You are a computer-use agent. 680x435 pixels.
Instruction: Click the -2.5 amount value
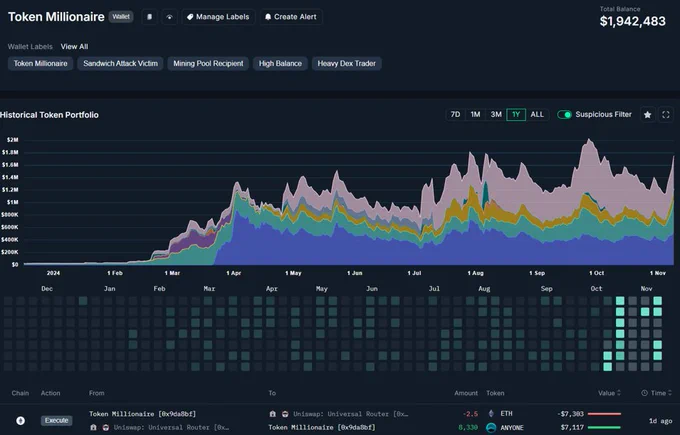[470, 414]
